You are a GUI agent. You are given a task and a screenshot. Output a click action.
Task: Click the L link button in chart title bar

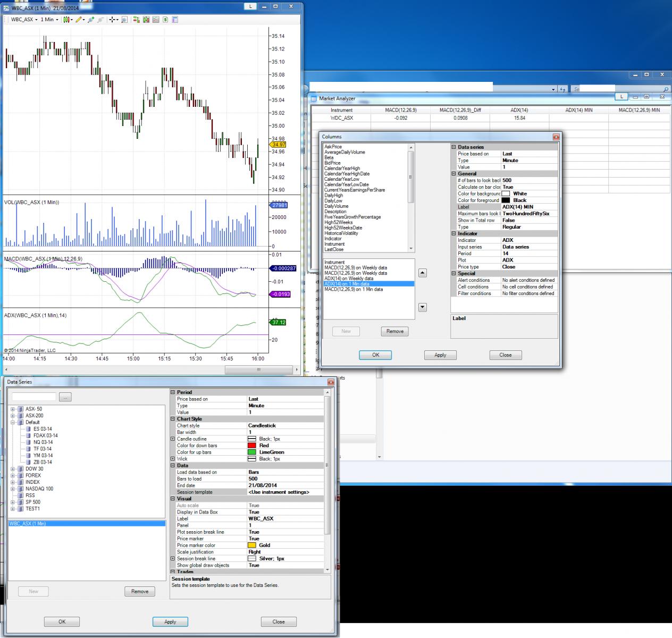251,6
